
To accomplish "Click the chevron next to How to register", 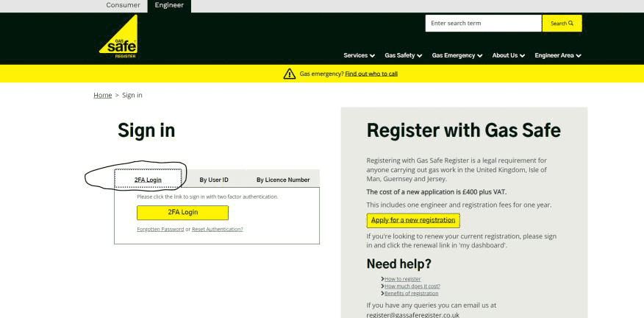I will pos(382,279).
